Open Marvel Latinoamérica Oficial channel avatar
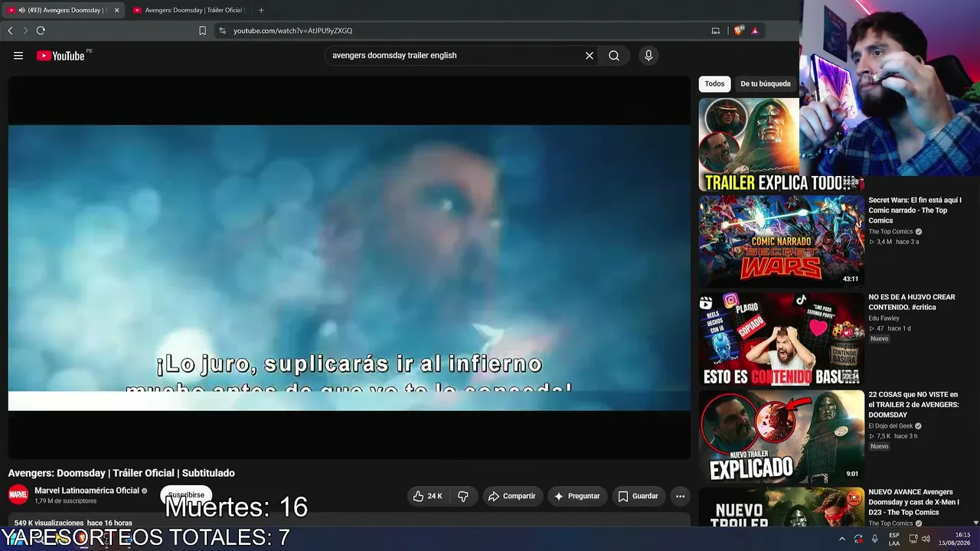Screen dimensions: 980x551 [x=18, y=494]
